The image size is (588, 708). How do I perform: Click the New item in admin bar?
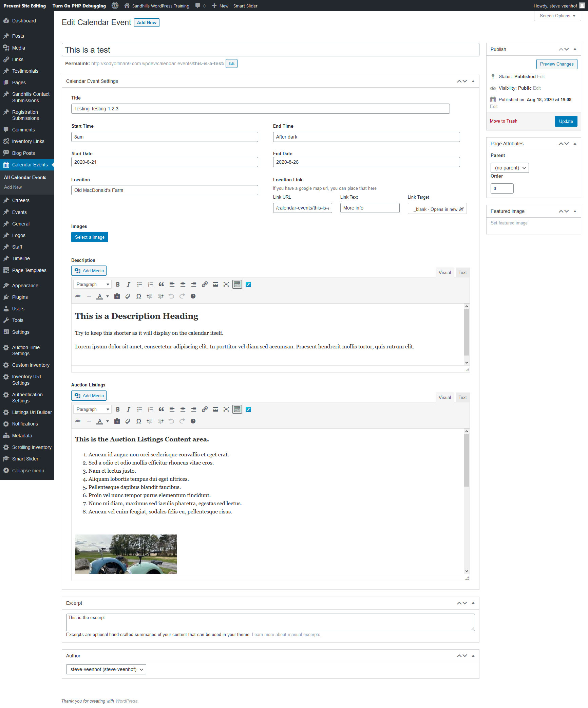[x=220, y=6]
